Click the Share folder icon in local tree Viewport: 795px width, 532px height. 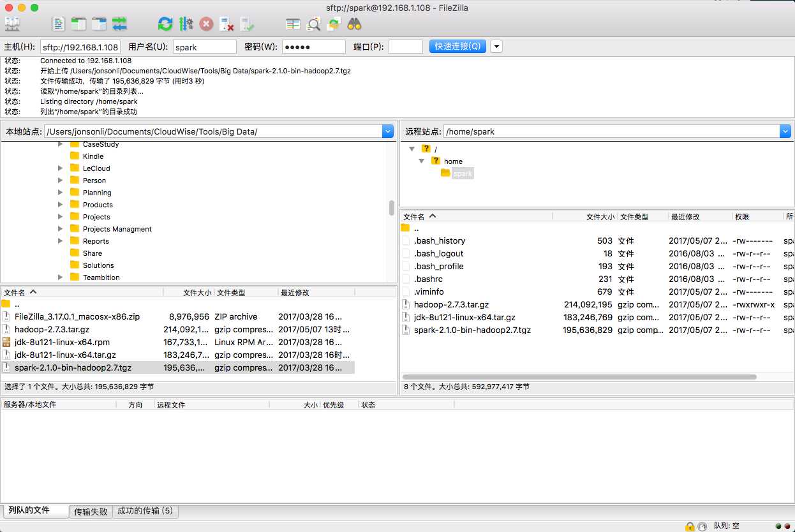[x=75, y=253]
